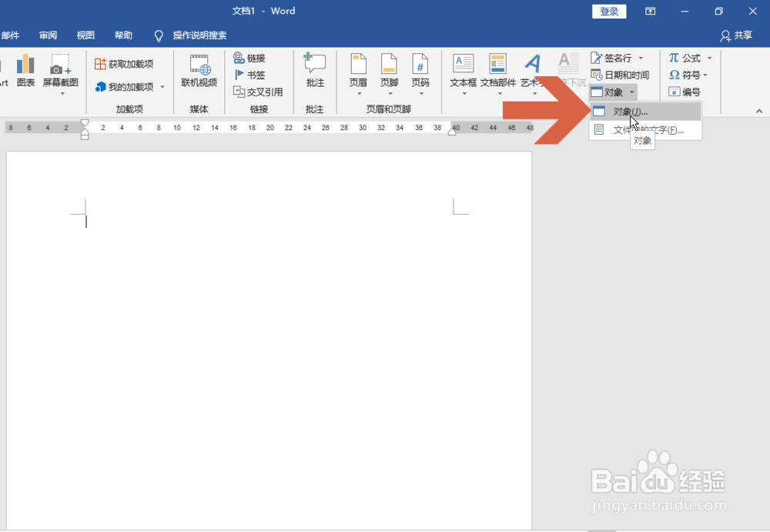Insert a chart with the 图表 icon
The width and height of the screenshot is (770, 532).
[25, 71]
